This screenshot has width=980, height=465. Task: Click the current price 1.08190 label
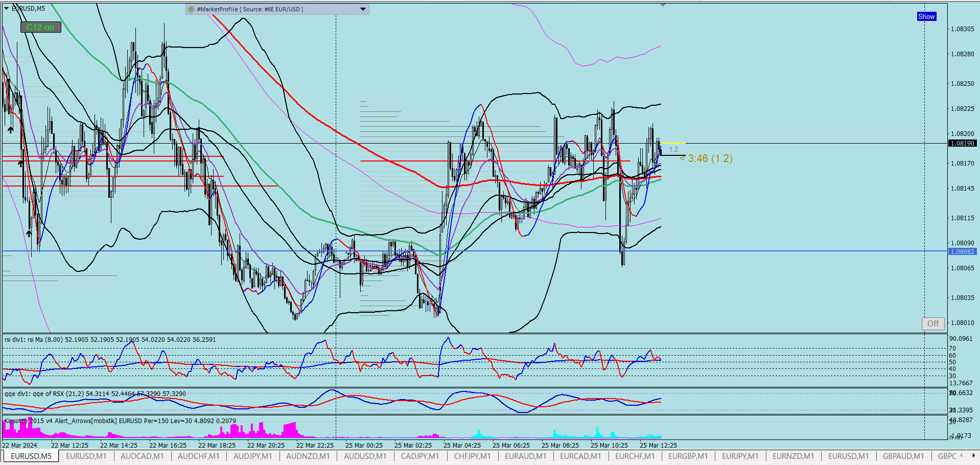pyautogui.click(x=962, y=143)
